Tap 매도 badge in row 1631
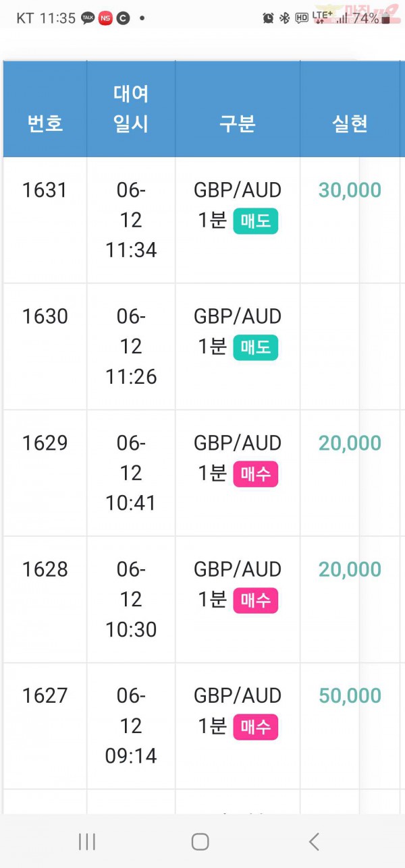This screenshot has height=868, width=405. tap(256, 221)
